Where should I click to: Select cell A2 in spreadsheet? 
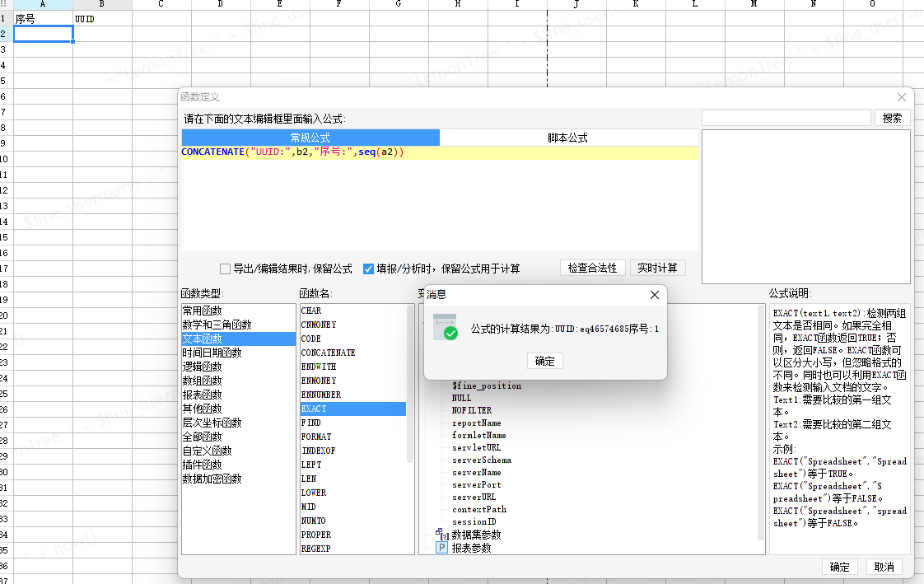[43, 34]
